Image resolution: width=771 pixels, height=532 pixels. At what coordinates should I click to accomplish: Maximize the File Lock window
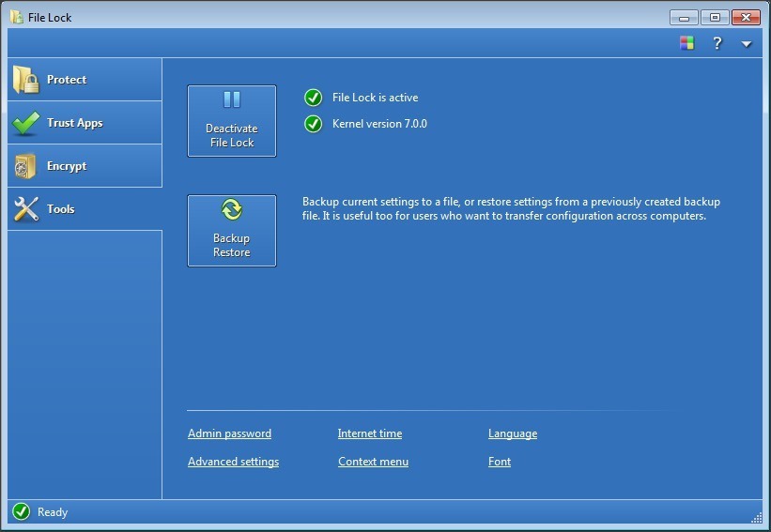click(715, 18)
